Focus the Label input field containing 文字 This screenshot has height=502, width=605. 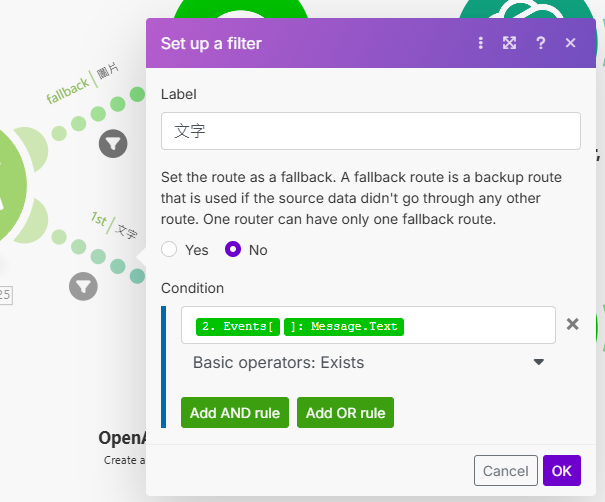point(370,131)
